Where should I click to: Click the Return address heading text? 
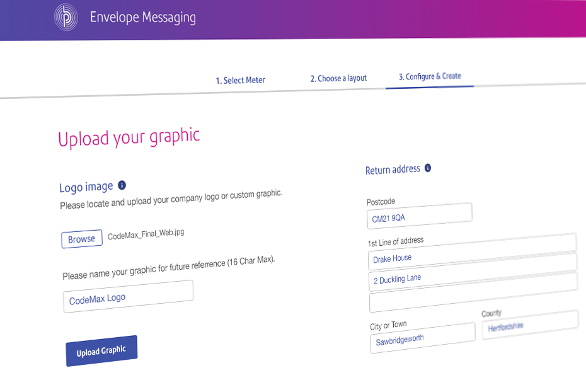click(393, 170)
